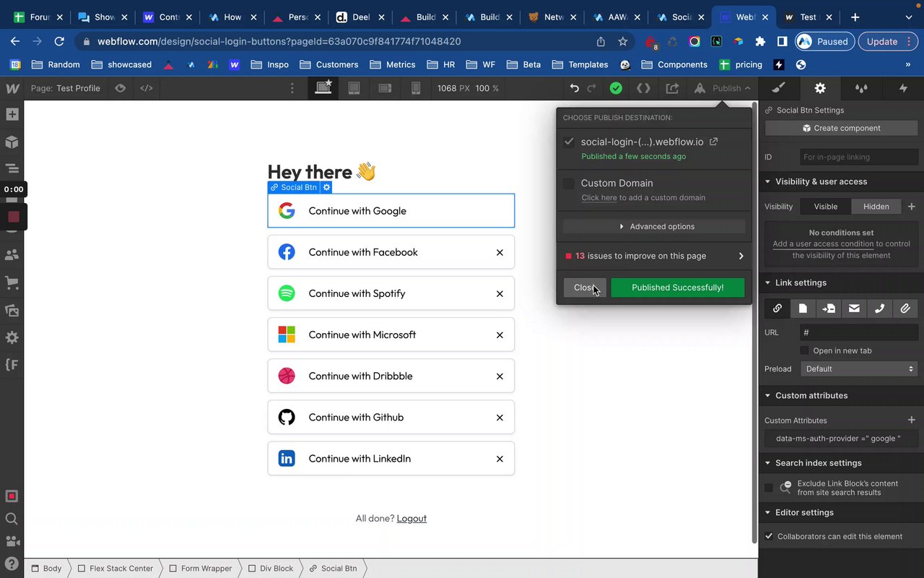924x578 pixels.
Task: Click the URL input field
Action: click(859, 332)
